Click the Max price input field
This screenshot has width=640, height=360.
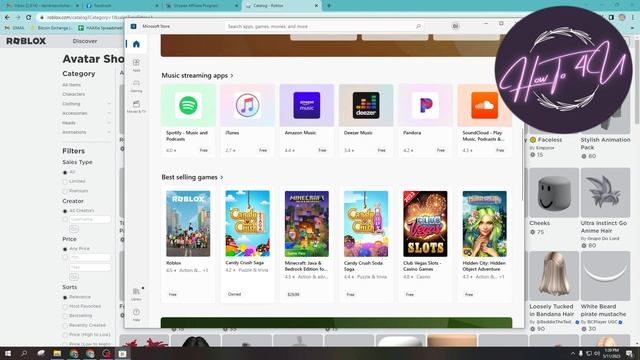point(90,267)
